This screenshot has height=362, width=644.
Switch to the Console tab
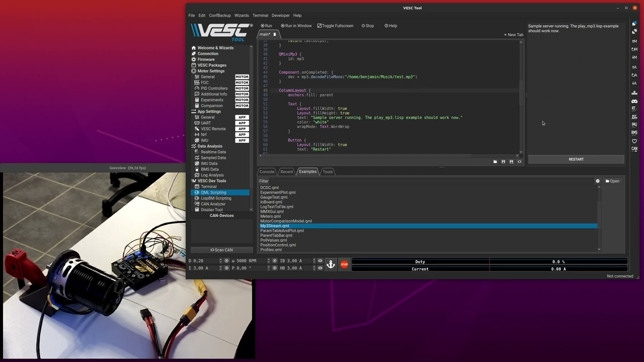point(267,172)
